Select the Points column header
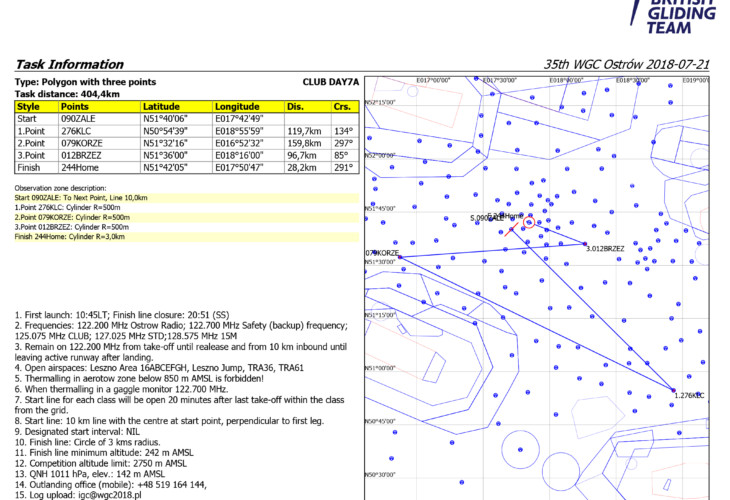The height and width of the screenshot is (500, 730). 75,105
